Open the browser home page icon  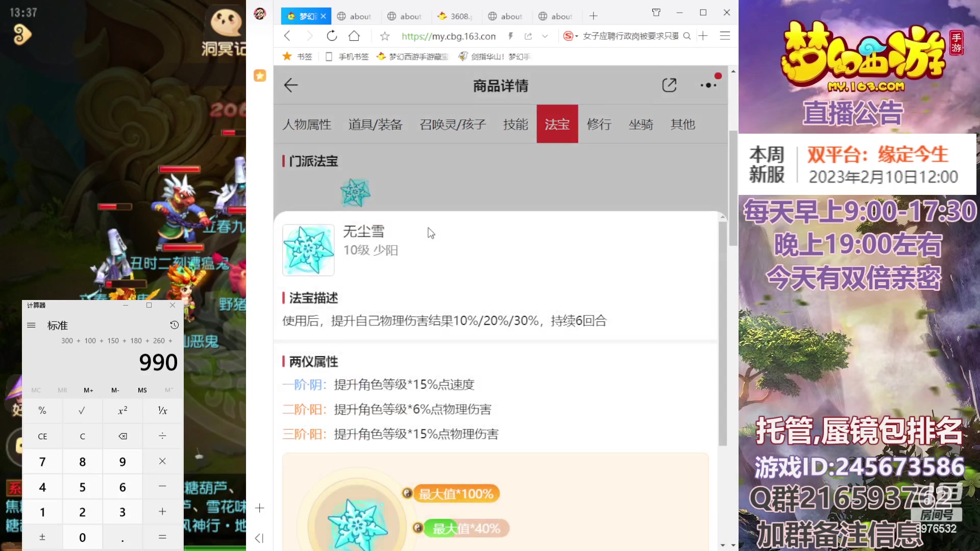354,36
